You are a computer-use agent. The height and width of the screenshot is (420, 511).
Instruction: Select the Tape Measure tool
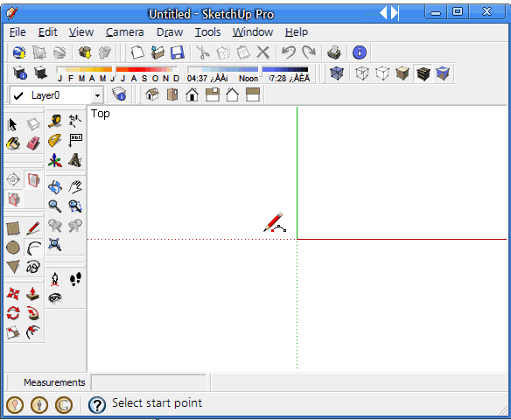(x=55, y=121)
